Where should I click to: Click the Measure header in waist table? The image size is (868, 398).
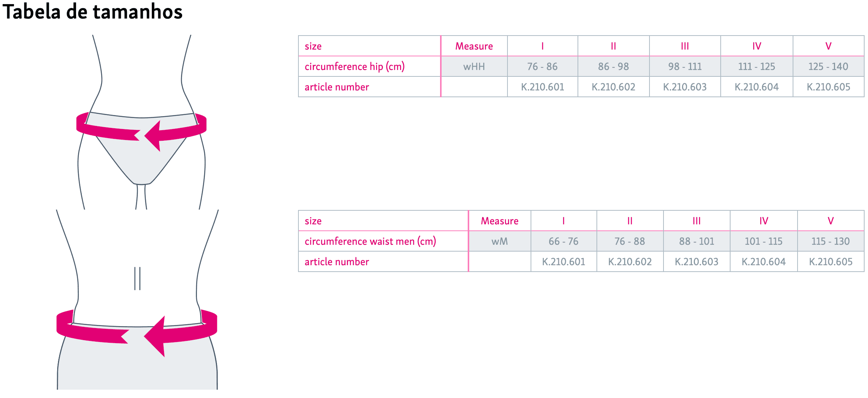click(x=500, y=221)
